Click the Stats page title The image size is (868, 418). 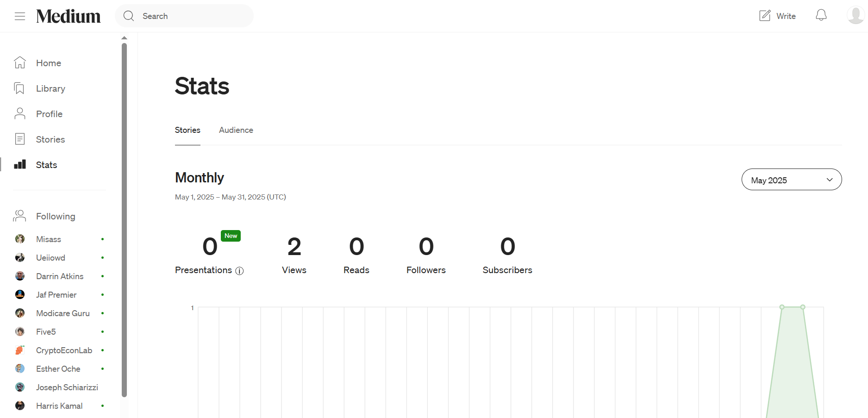click(202, 86)
